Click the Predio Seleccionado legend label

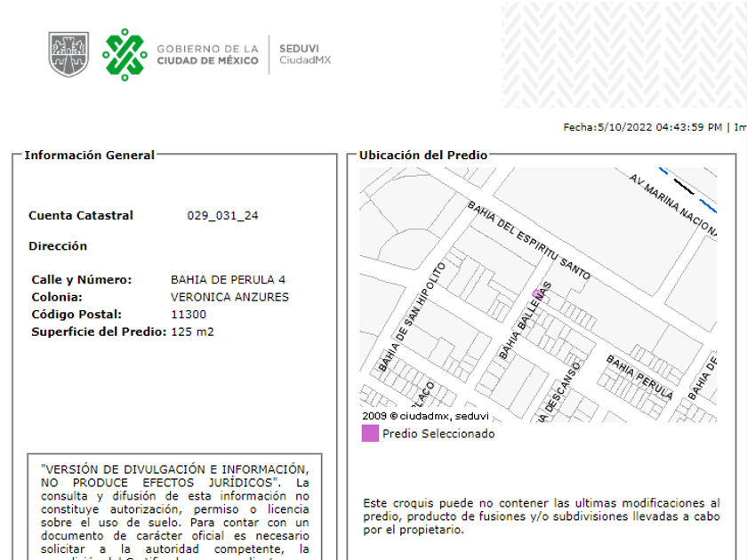tap(438, 434)
